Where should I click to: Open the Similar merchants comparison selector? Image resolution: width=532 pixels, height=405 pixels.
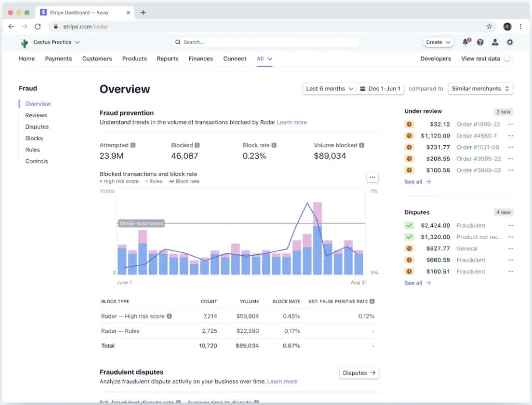pos(480,88)
